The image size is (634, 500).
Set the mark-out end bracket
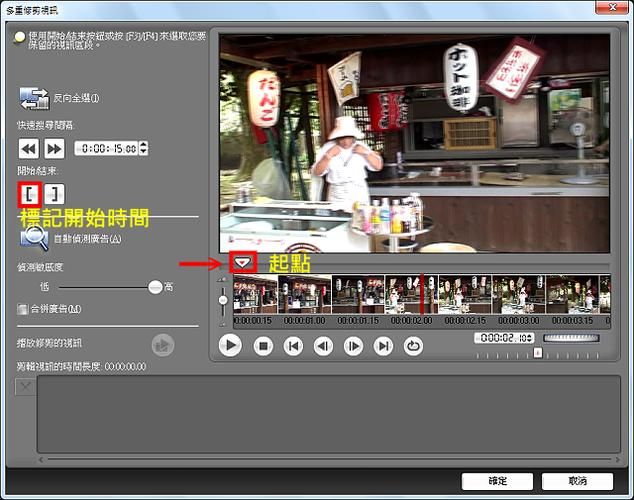coord(55,194)
